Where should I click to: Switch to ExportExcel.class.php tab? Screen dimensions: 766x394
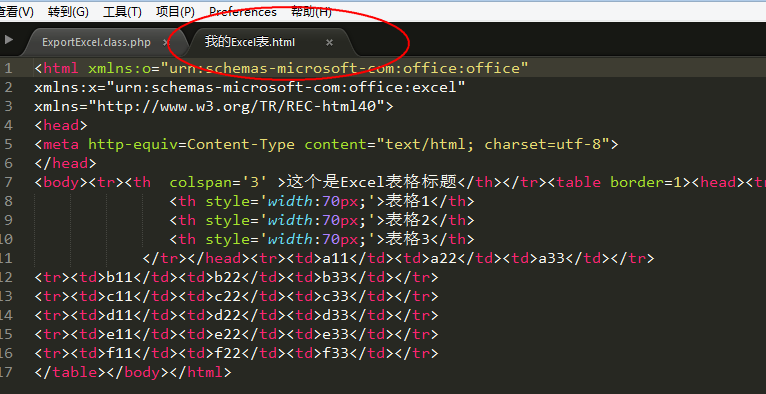tap(96, 42)
